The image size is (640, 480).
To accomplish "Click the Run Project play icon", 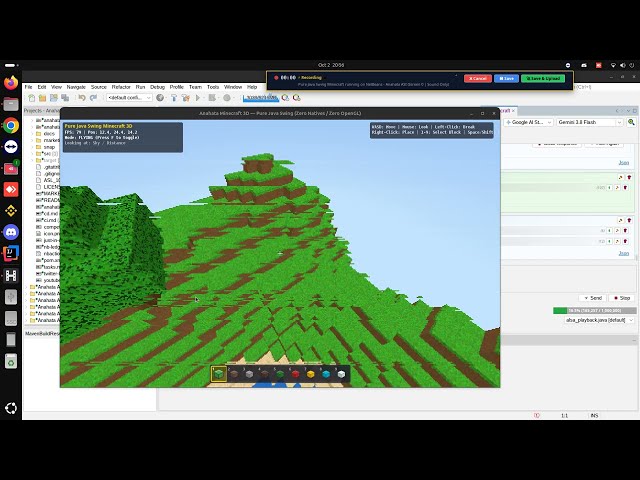I will (198, 98).
